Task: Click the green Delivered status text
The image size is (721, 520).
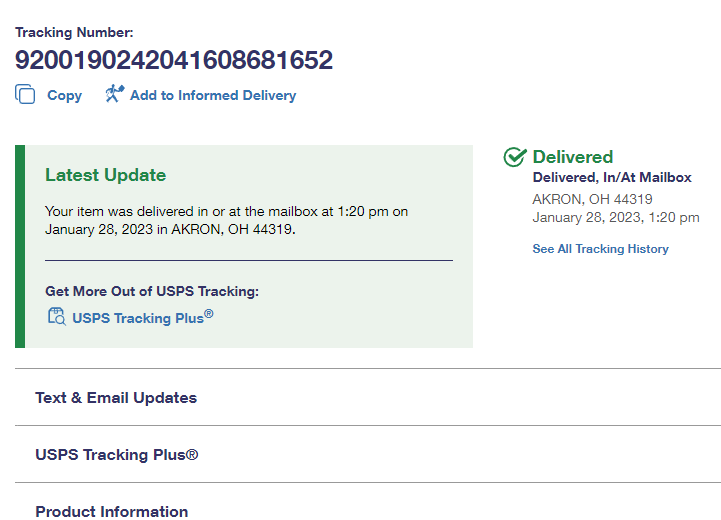Action: 572,157
